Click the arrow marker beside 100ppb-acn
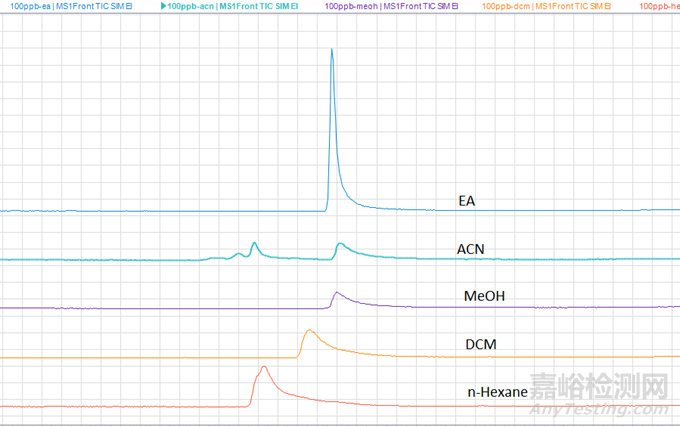The height and width of the screenshot is (427, 680). (163, 6)
